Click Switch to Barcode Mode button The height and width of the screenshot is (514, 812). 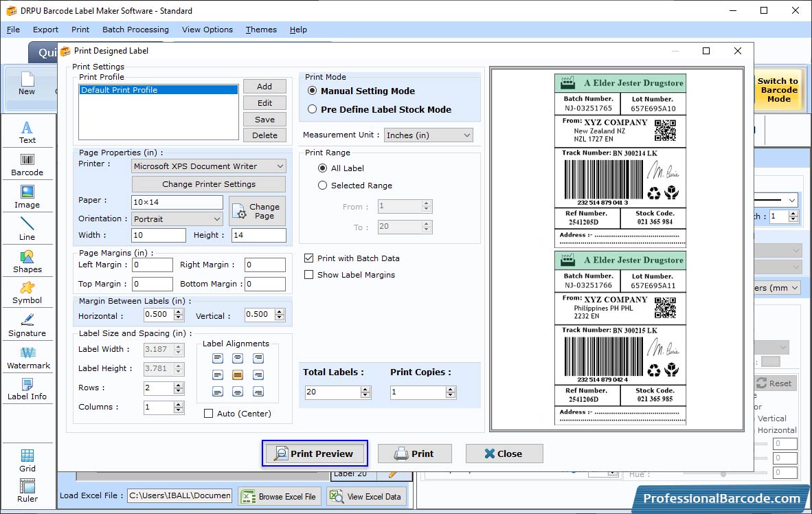click(x=778, y=90)
